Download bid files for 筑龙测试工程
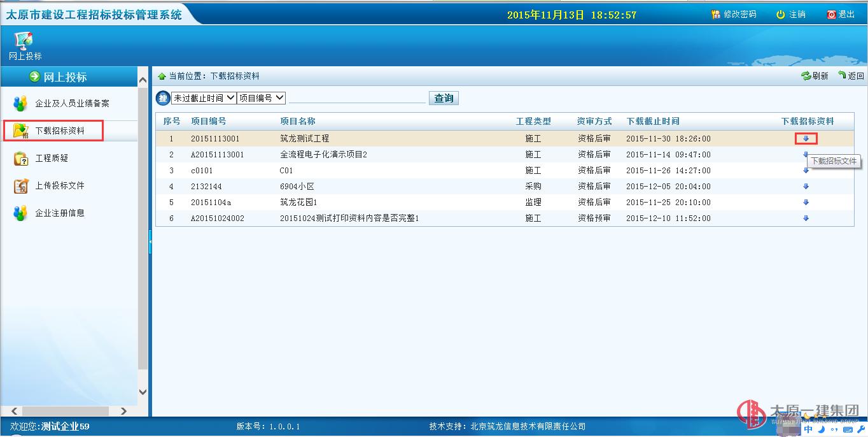Screen dimensions: 868x437 806,139
